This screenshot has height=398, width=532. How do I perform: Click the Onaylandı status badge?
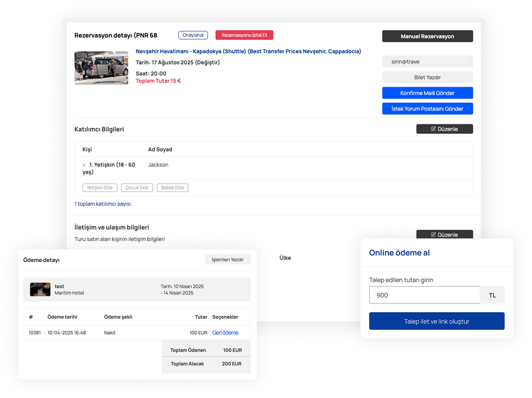pos(193,35)
